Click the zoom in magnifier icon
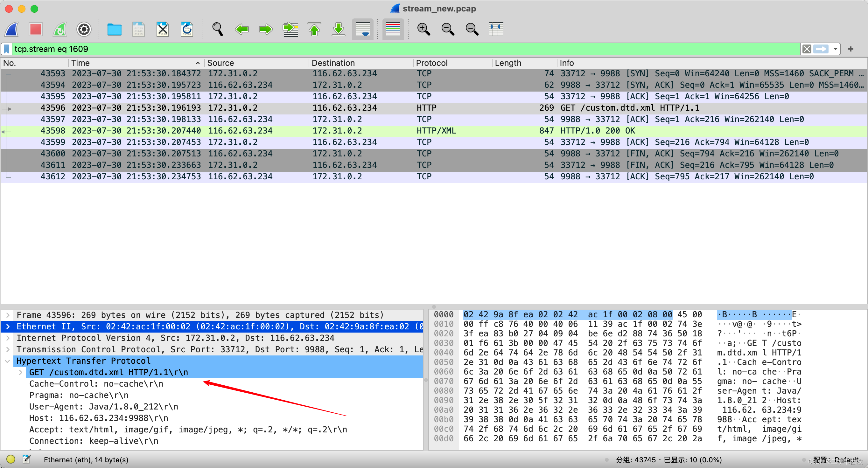Viewport: 868px width, 468px height. (423, 29)
